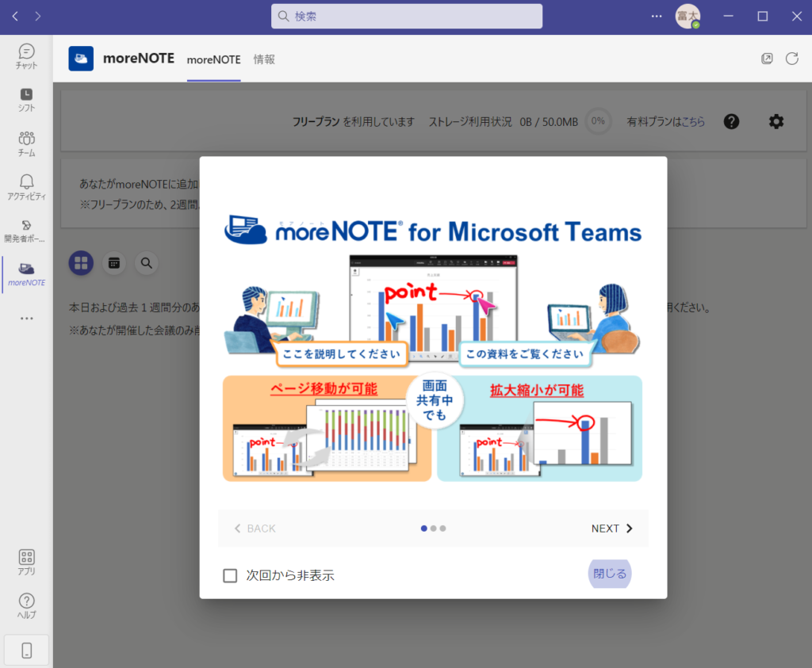The image size is (812, 668).
Task: Open the user profile avatar
Action: [688, 16]
